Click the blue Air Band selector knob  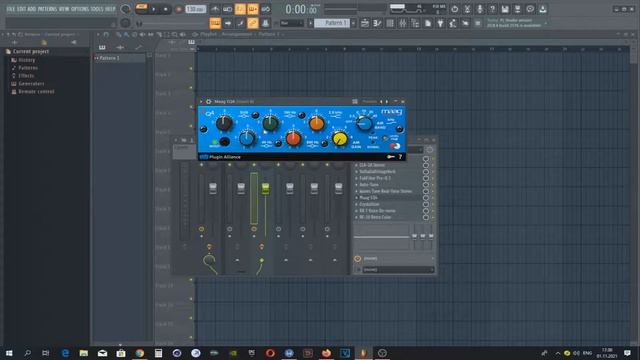364,123
